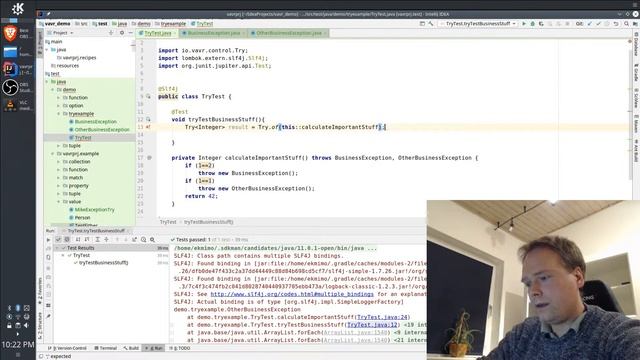Open the Database side panel tab

[636, 44]
